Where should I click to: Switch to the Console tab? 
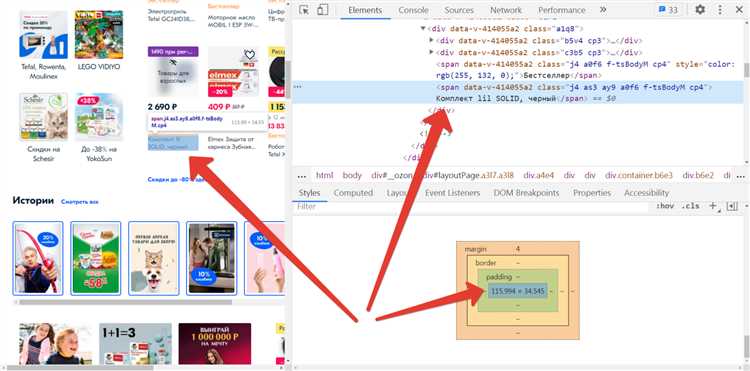tap(413, 10)
